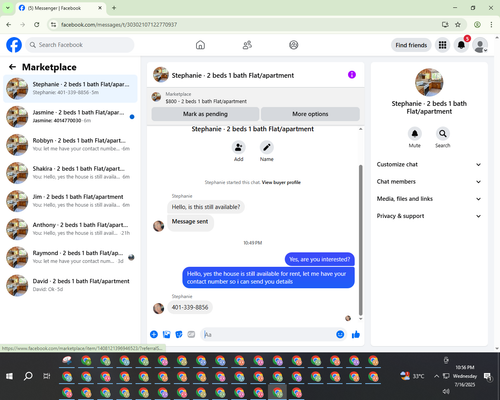Open Jasmine conversation in list

pos(70,117)
